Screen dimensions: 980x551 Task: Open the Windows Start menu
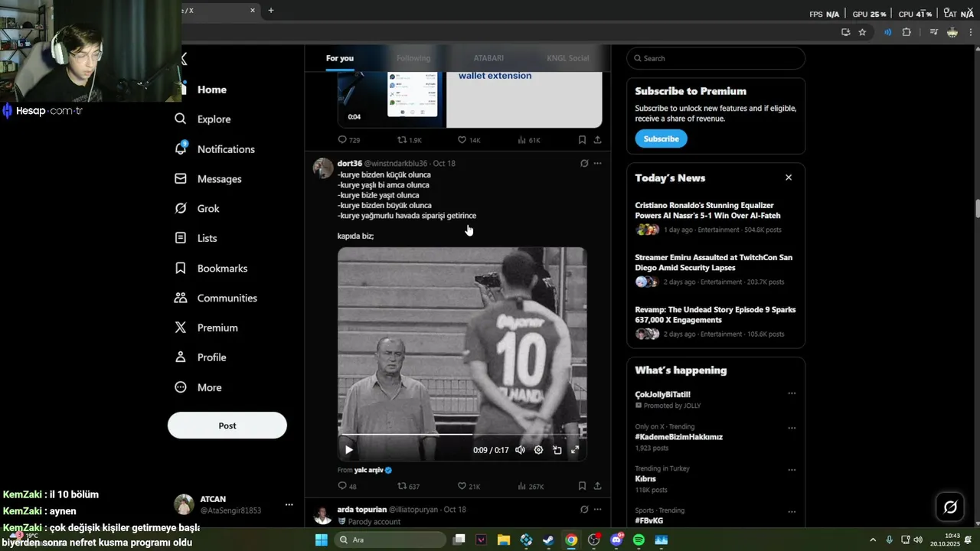click(322, 540)
